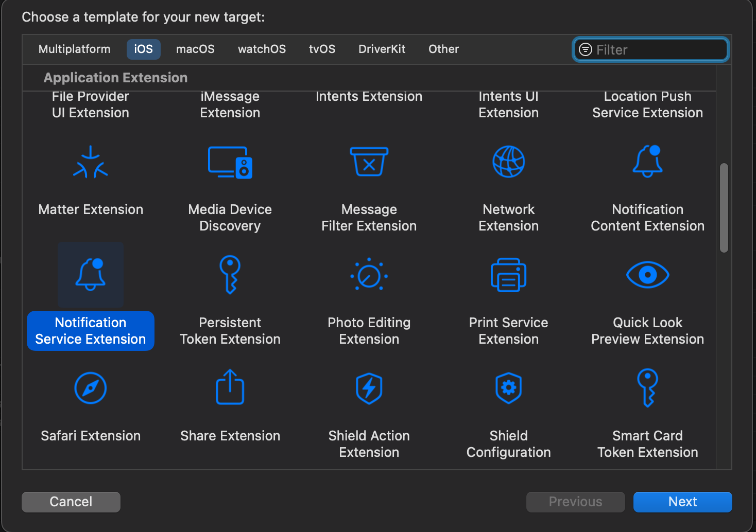Viewport: 756px width, 532px height.
Task: Pick the Smart Card Token Extension key icon
Action: click(x=648, y=388)
